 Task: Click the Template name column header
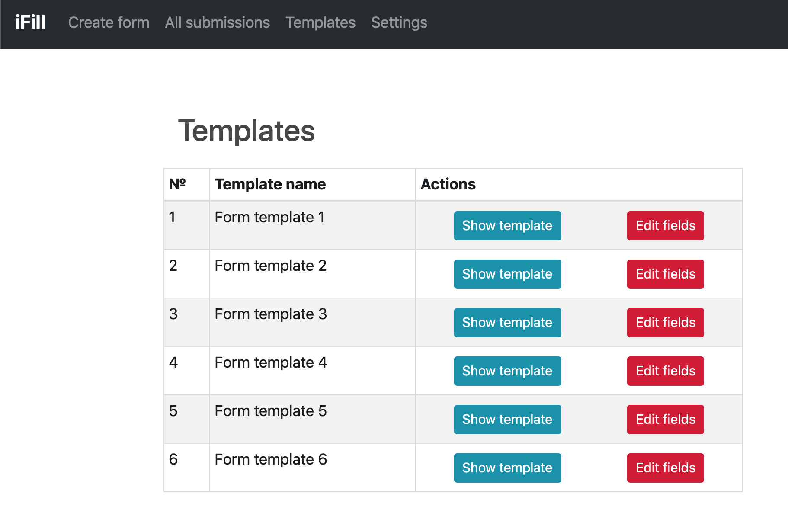pos(270,184)
